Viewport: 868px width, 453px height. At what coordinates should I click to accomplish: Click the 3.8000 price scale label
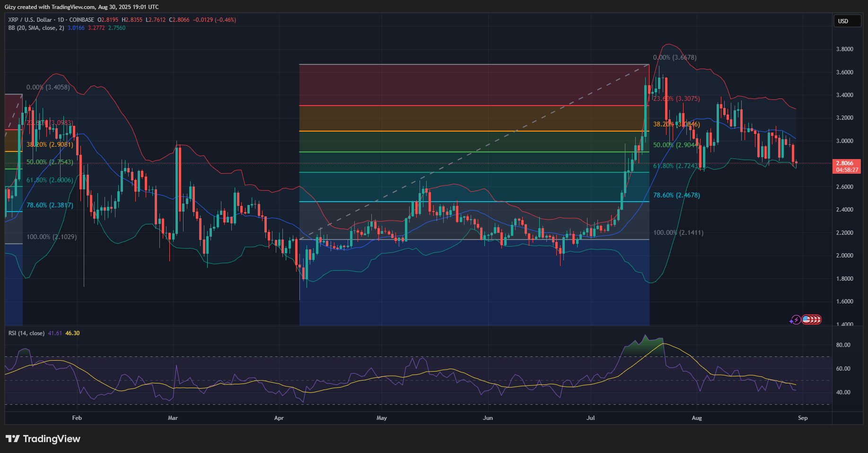pyautogui.click(x=844, y=49)
